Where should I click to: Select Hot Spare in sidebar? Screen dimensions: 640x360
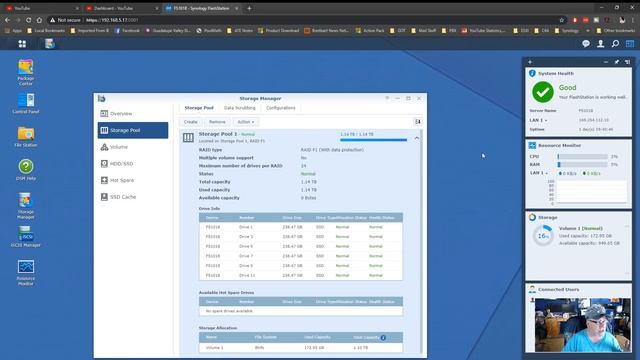[x=133, y=180]
